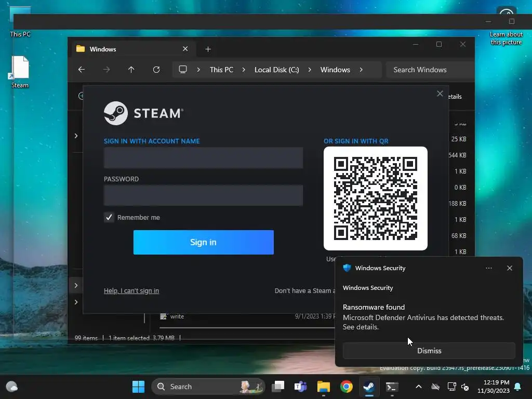Click the taskbar Search box
The width and height of the screenshot is (532, 399).
point(208,387)
